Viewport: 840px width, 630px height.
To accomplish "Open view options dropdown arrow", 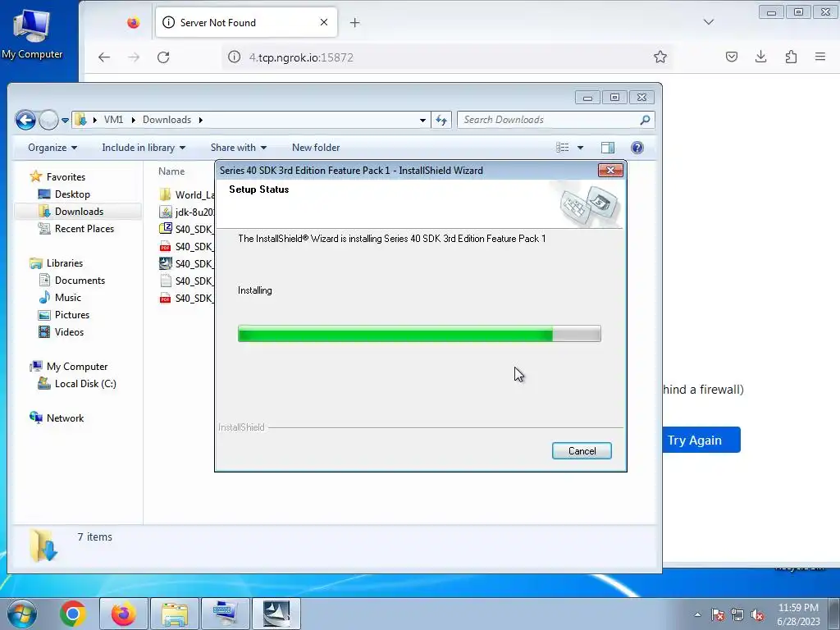I will [580, 148].
